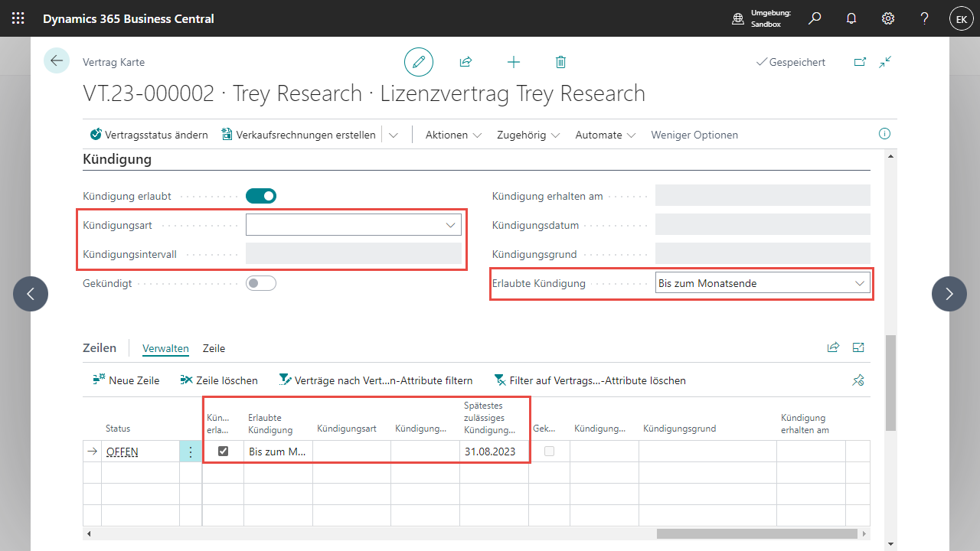Image resolution: width=980 pixels, height=551 pixels.
Task: Select cell with date 31.08.2023
Action: click(x=494, y=452)
